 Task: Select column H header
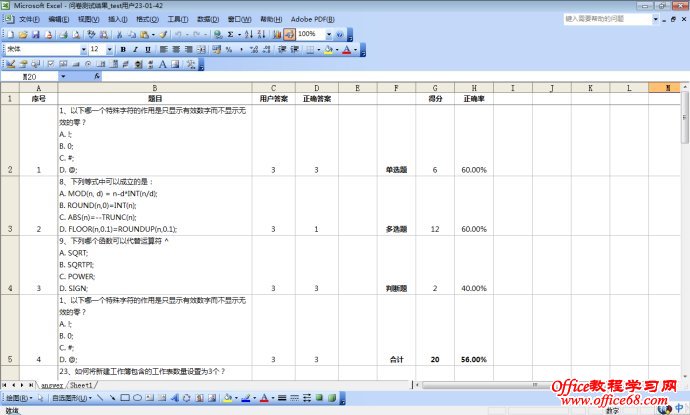pyautogui.click(x=473, y=88)
